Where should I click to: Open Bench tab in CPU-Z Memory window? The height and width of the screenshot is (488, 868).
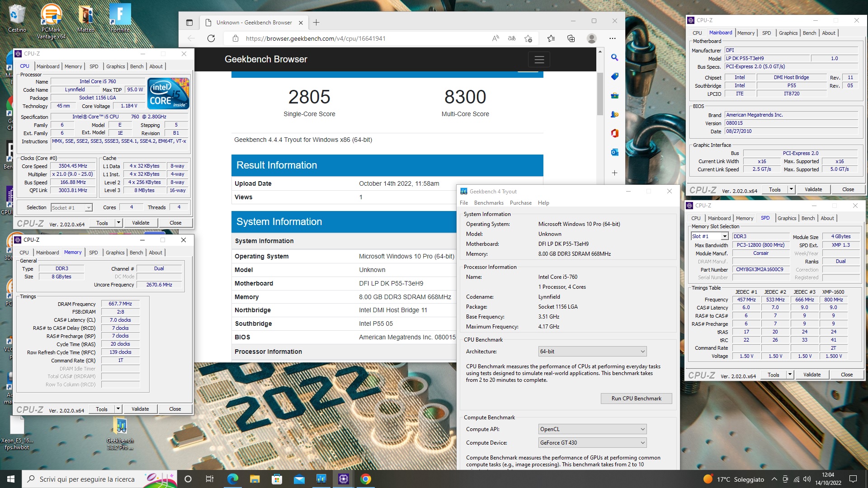click(x=136, y=253)
